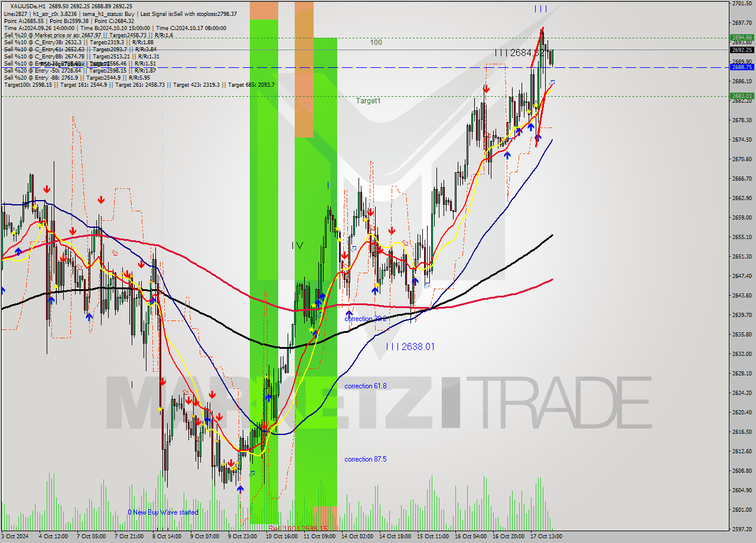Viewport: 756px width, 543px height.
Task: Click the blue 2688.75 price label
Action: pos(741,67)
